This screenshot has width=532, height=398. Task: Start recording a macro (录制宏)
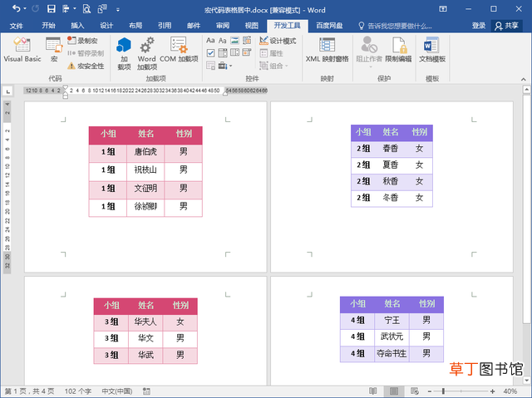pos(82,41)
